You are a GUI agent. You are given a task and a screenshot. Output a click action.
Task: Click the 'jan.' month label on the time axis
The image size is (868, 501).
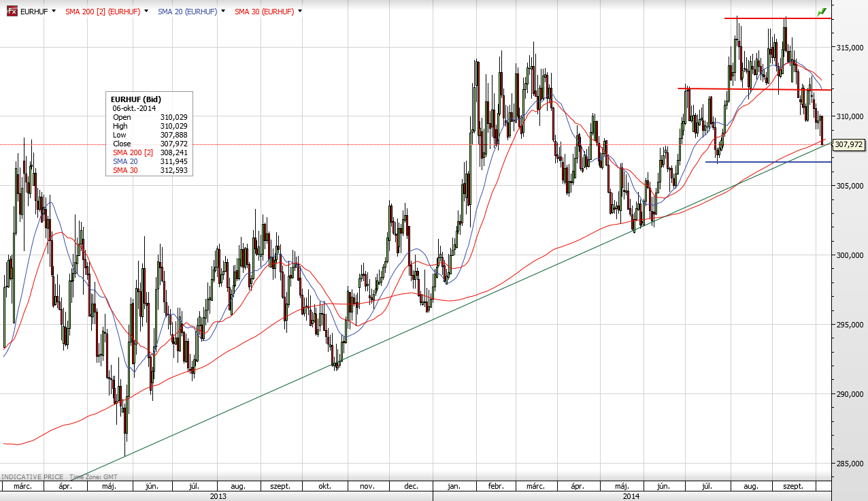coord(454,487)
